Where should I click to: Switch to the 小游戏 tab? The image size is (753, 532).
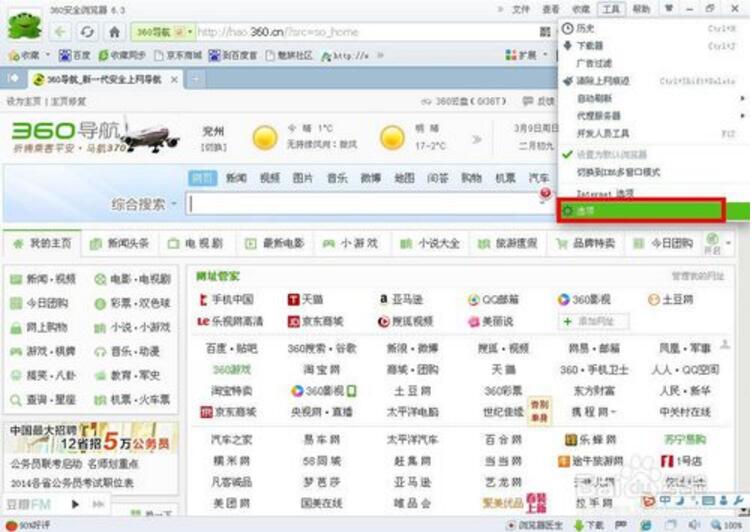[x=351, y=244]
